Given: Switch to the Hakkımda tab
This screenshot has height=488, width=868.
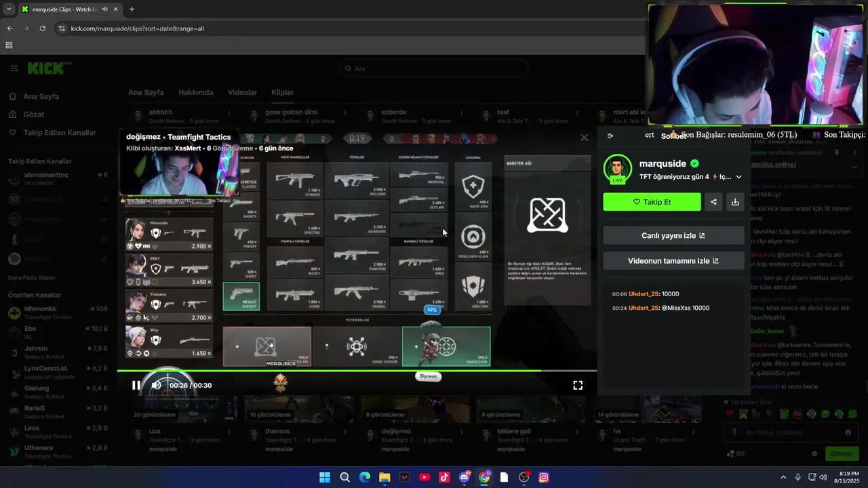Looking at the screenshot, I should pos(196,92).
